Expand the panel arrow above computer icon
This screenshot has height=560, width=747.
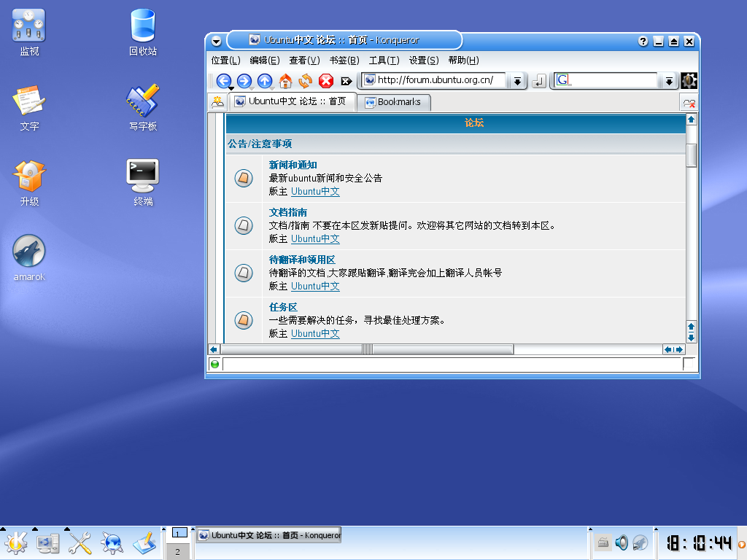pyautogui.click(x=35, y=529)
